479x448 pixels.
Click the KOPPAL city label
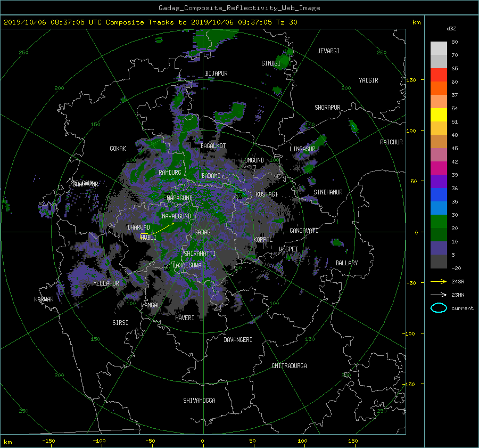coord(263,239)
